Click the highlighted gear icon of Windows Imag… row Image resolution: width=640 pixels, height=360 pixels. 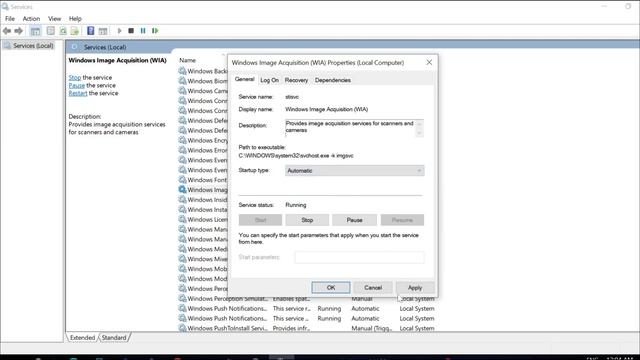(182, 189)
